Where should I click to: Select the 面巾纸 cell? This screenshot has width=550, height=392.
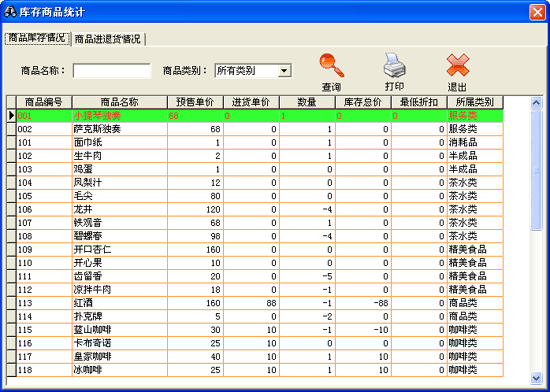(120, 143)
